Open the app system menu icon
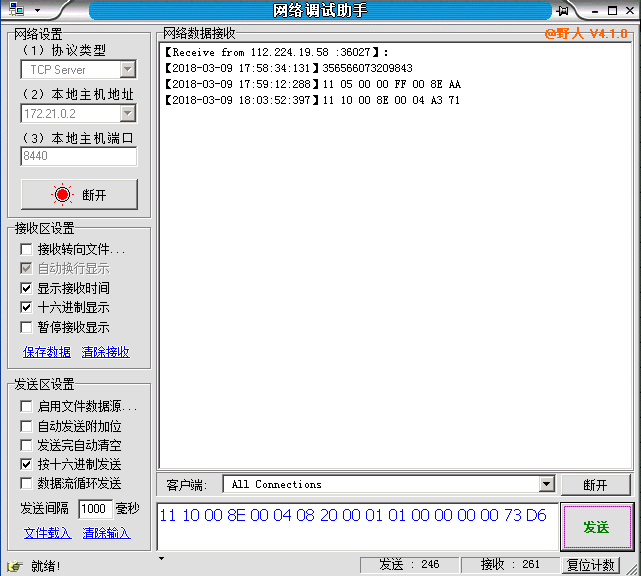641x576 pixels. (x=16, y=9)
